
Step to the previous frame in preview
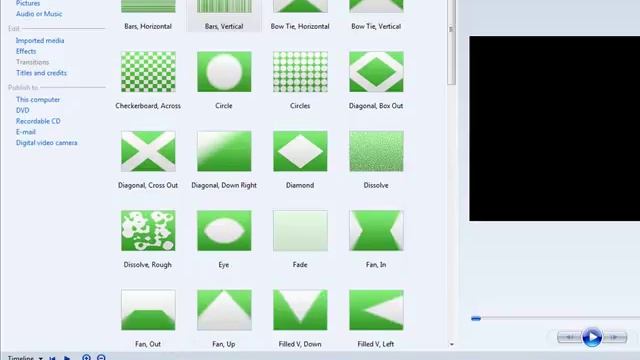point(570,337)
